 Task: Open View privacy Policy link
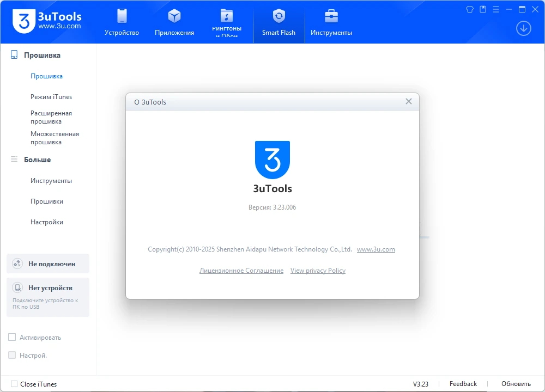318,271
